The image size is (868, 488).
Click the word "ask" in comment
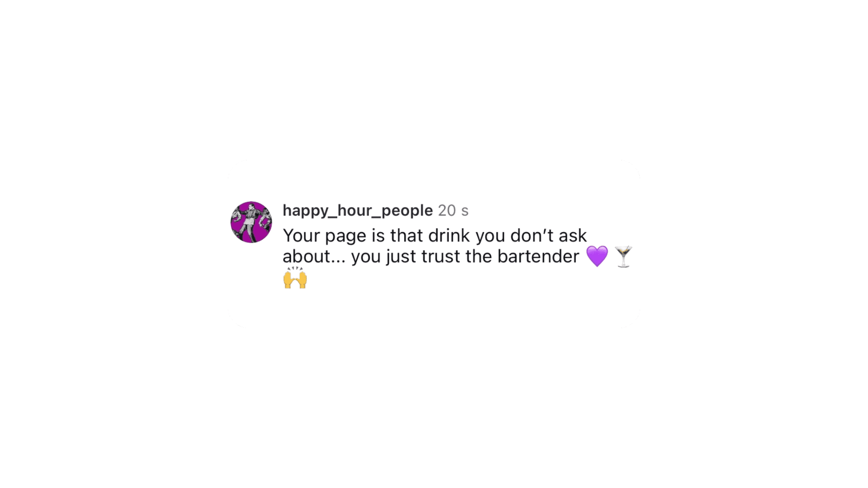573,235
